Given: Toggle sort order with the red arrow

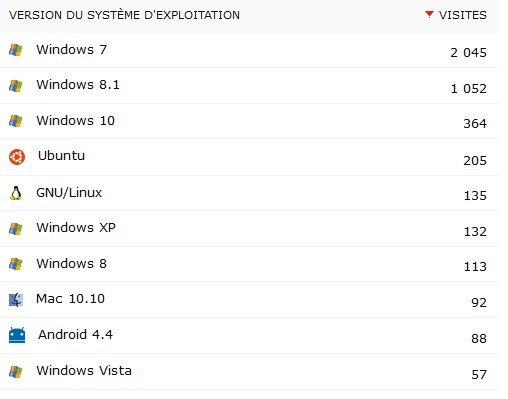Looking at the screenshot, I should pos(429,14).
